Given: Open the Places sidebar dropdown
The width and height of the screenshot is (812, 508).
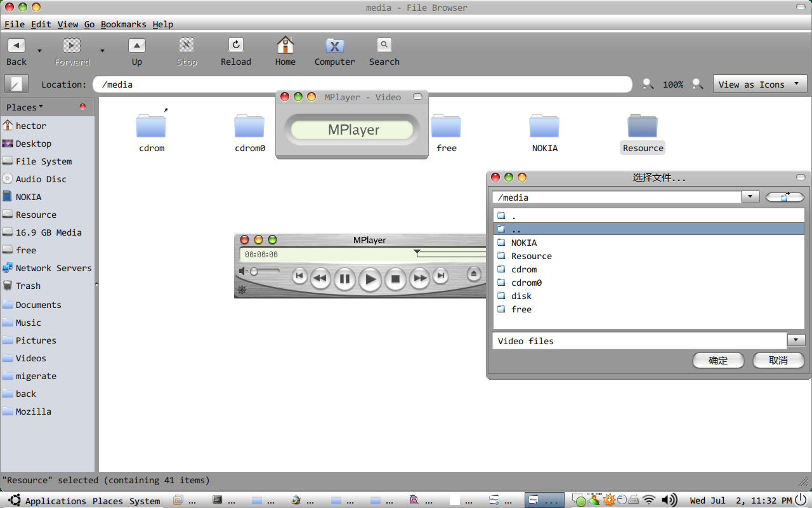Looking at the screenshot, I should (x=25, y=107).
